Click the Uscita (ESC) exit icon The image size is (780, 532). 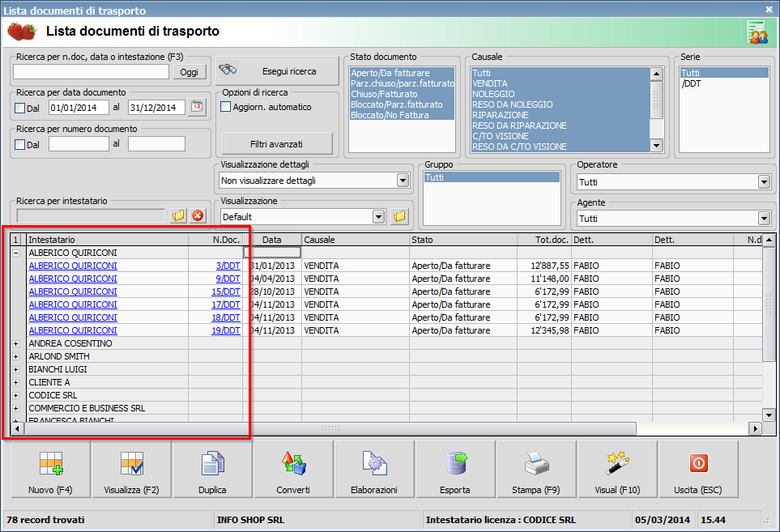pos(698,469)
